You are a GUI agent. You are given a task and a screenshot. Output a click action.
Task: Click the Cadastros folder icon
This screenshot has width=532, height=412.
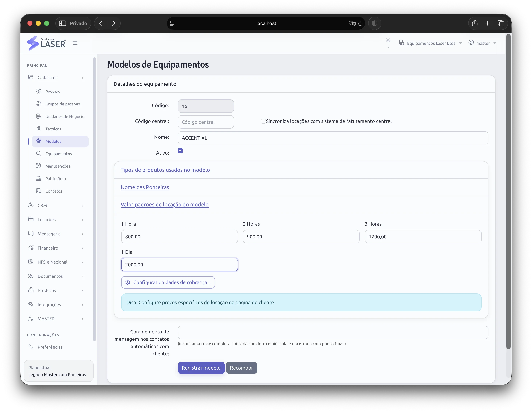pyautogui.click(x=31, y=77)
